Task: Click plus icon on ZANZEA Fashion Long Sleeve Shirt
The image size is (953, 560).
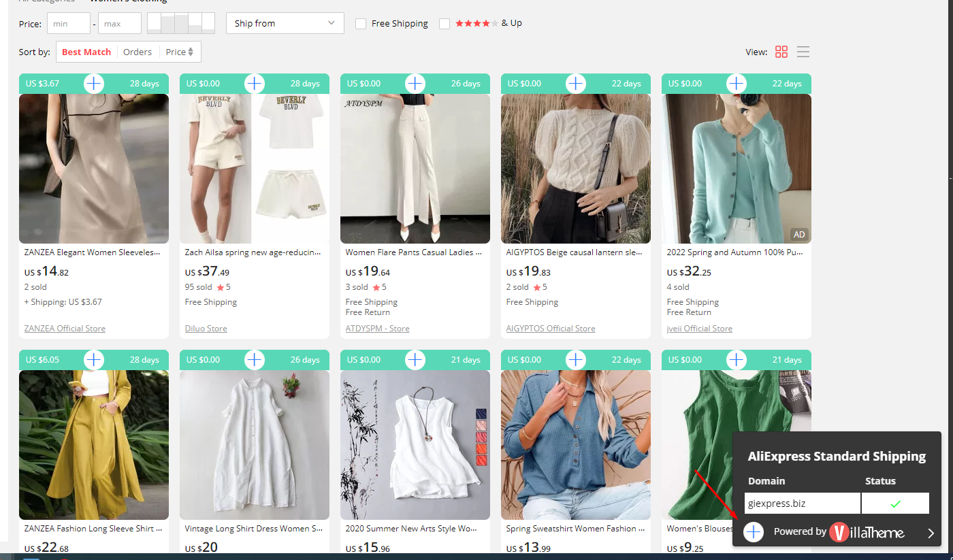Action: pos(94,360)
